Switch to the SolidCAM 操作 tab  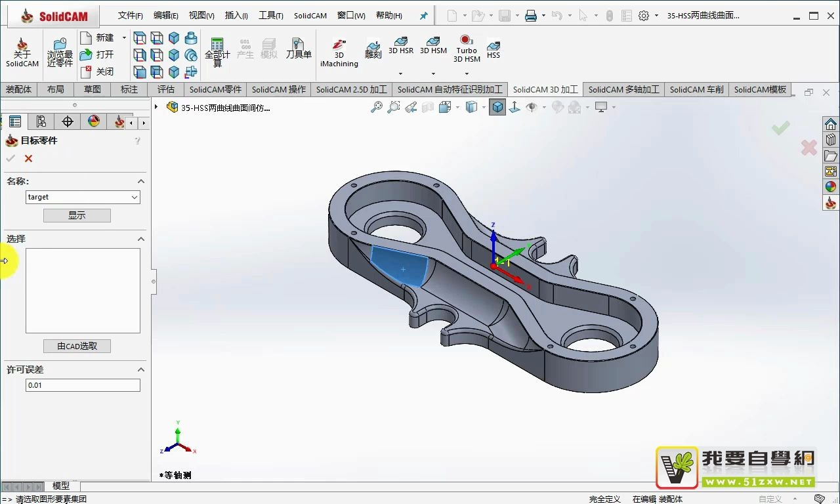point(279,89)
